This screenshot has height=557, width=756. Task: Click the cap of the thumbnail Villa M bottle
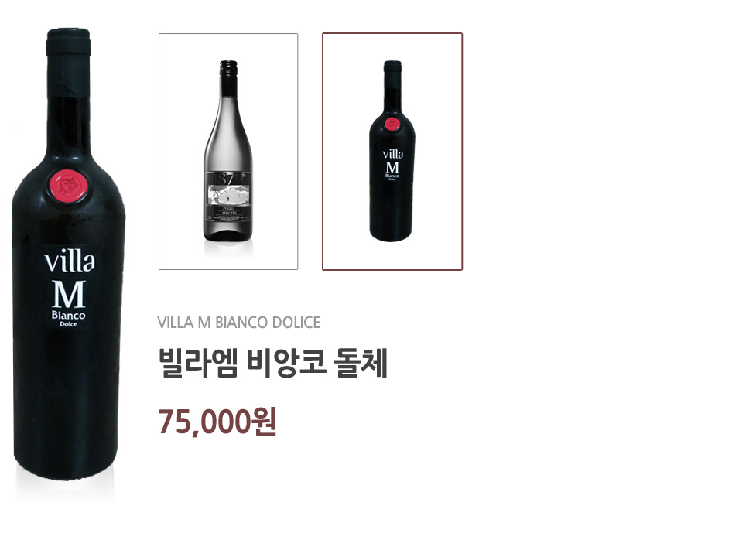point(392,66)
